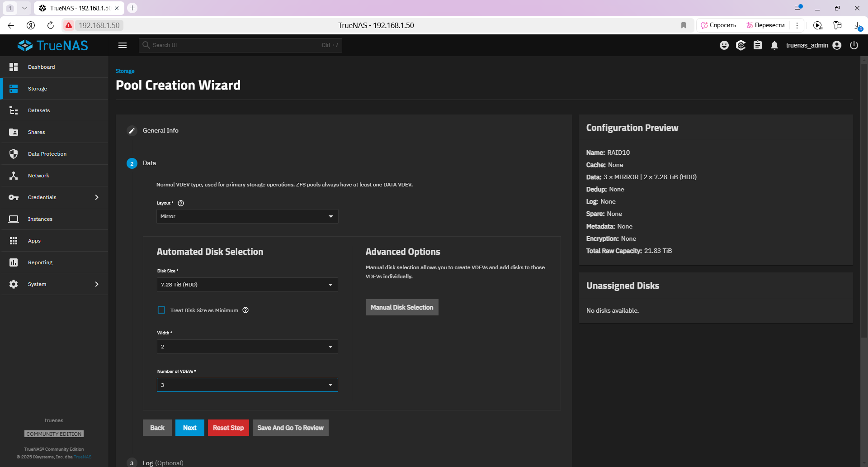Click the truenas_admin username
868x467 pixels.
[x=807, y=45]
